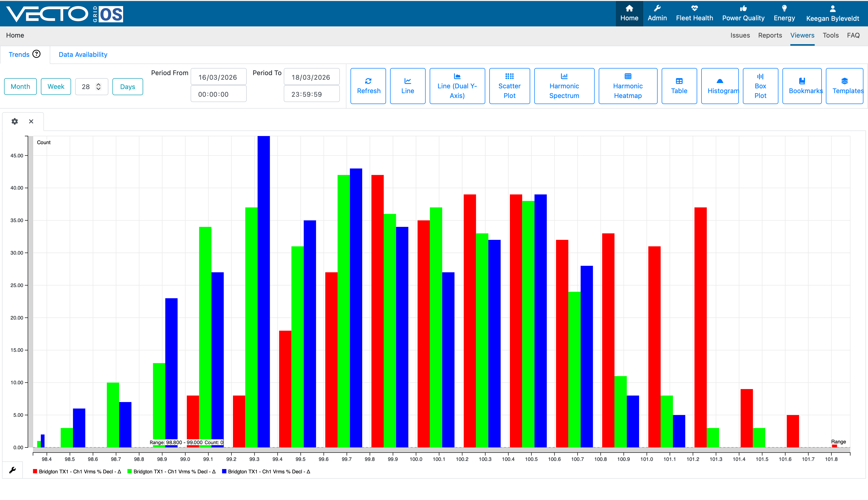The height and width of the screenshot is (500, 868).
Task: Open the Trends help question mark icon
Action: click(x=36, y=54)
